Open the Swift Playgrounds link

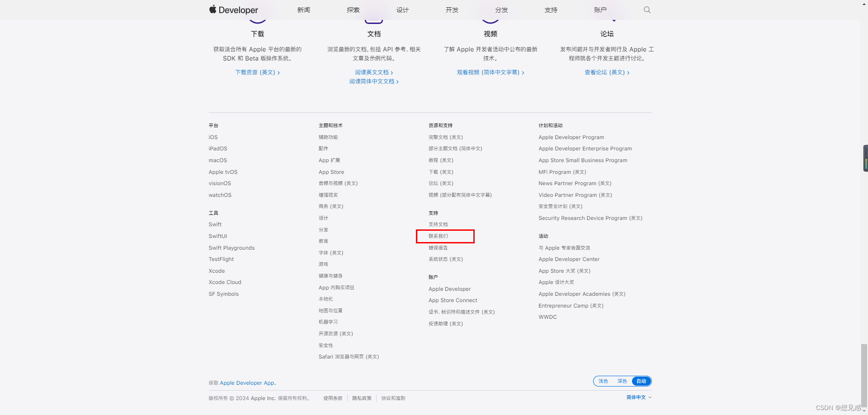pos(231,248)
